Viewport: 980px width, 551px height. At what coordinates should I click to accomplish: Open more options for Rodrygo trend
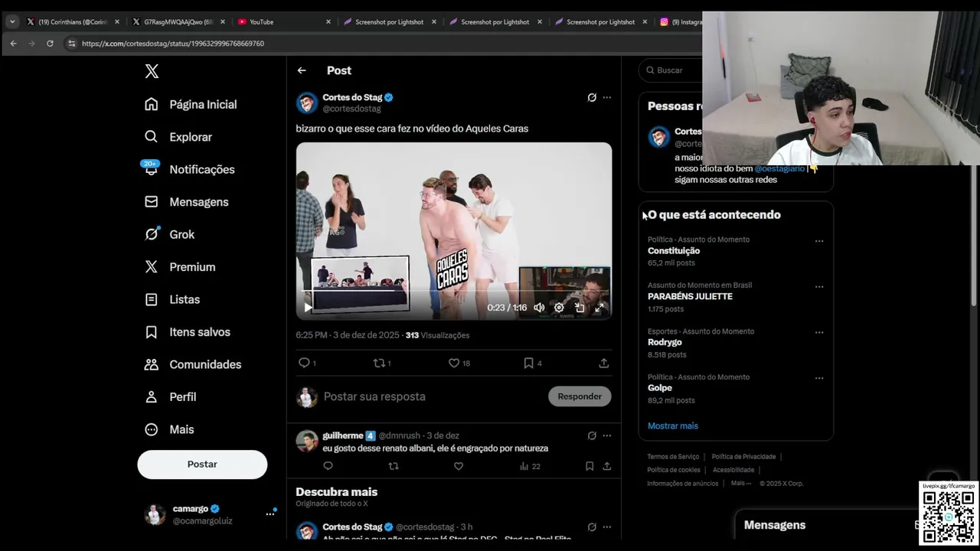pyautogui.click(x=819, y=333)
